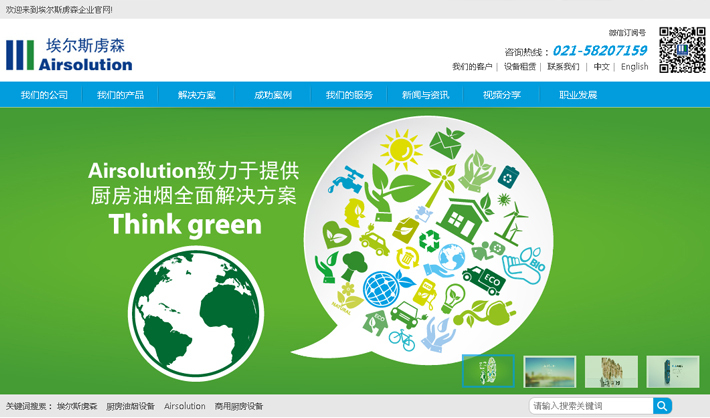Search keyword 厨房油烟设备

(130, 406)
